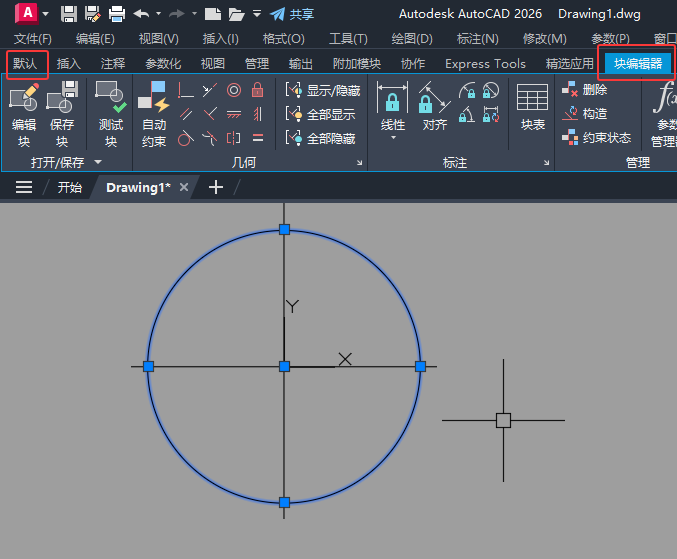Select the Tangent constraint icon
677x559 pixels.
pos(186,139)
